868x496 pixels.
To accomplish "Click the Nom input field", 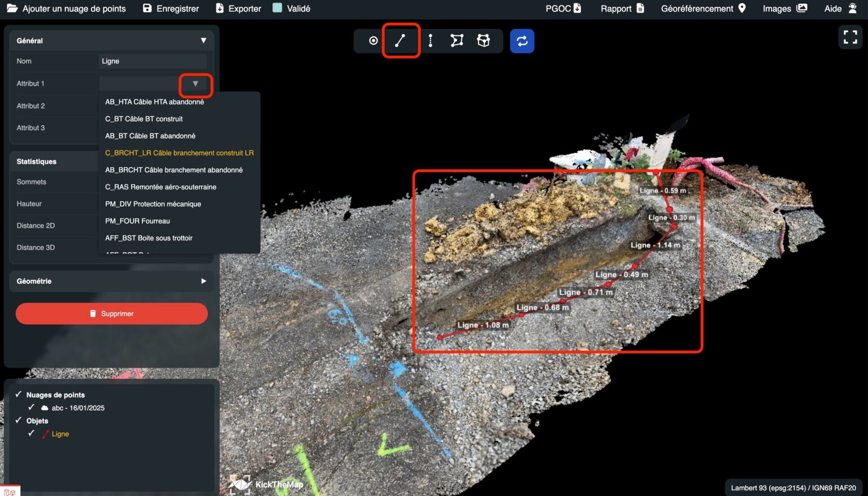I will (152, 61).
